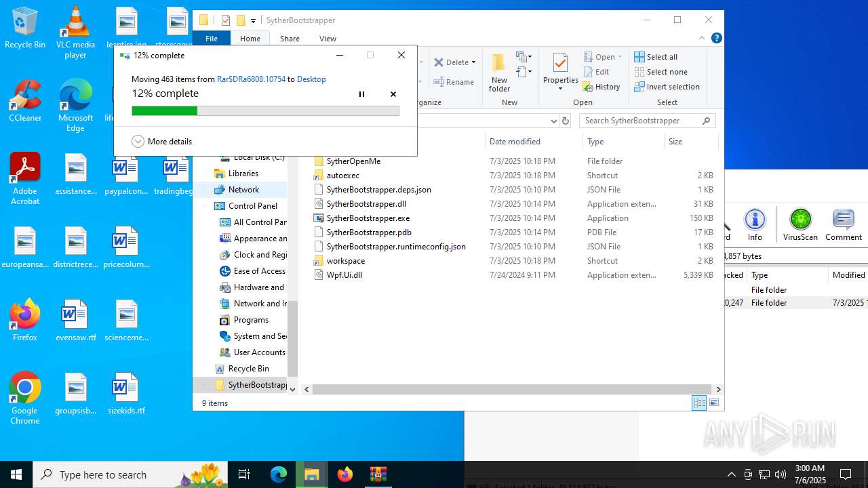Open Firefox from the taskbar
Screen dimensions: 868x488
tap(345, 474)
